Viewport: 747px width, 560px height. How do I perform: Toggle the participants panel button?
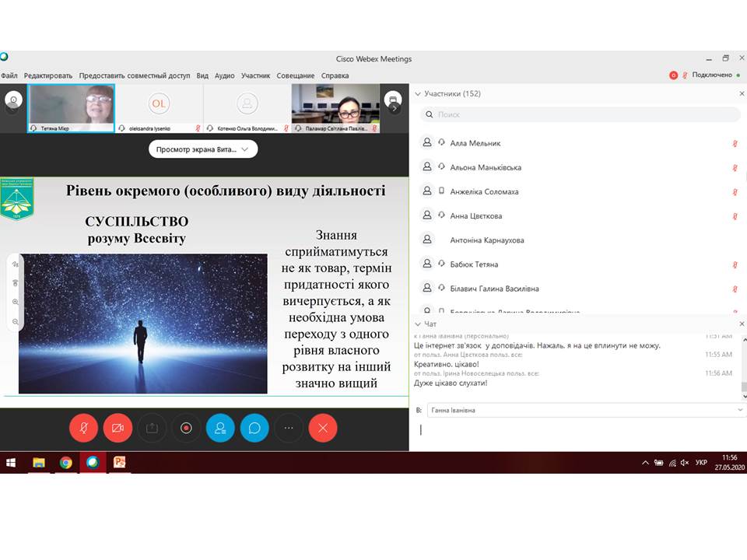(220, 428)
